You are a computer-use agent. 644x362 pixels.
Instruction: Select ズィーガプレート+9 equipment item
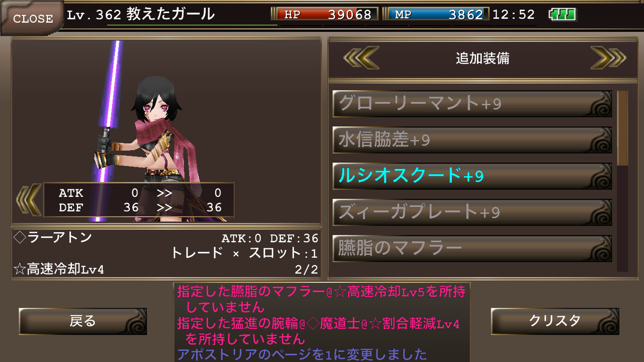(472, 213)
